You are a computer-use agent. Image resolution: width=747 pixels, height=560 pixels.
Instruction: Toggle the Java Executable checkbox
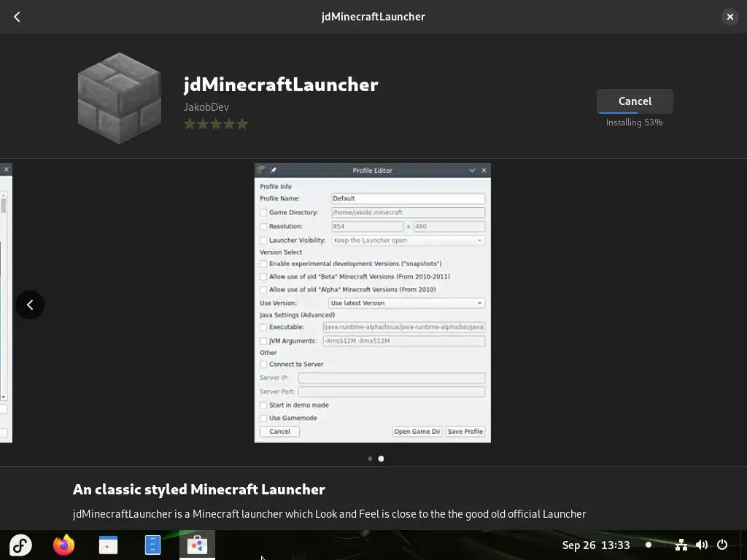(263, 327)
